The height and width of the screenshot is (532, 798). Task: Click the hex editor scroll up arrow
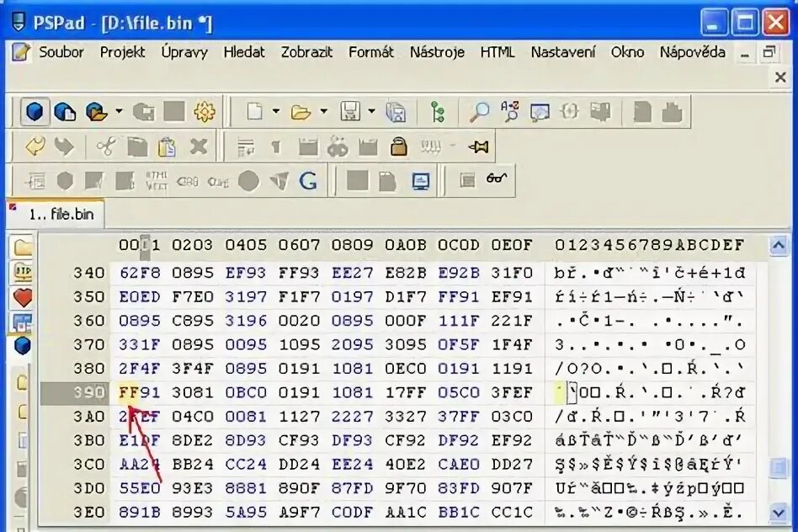coord(778,246)
